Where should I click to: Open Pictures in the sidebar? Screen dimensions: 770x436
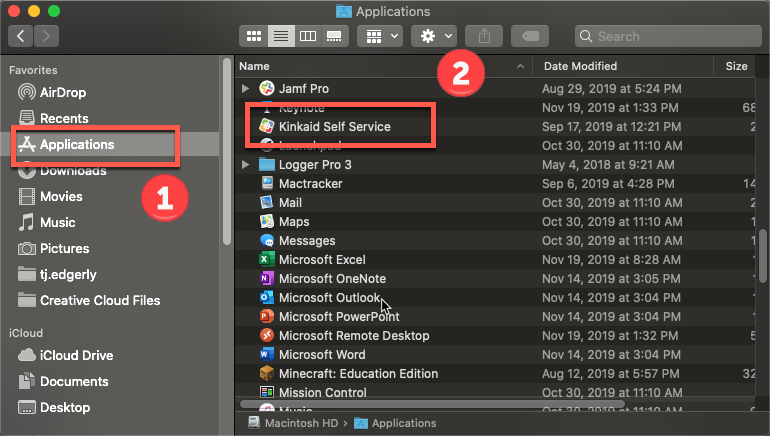[x=64, y=248]
